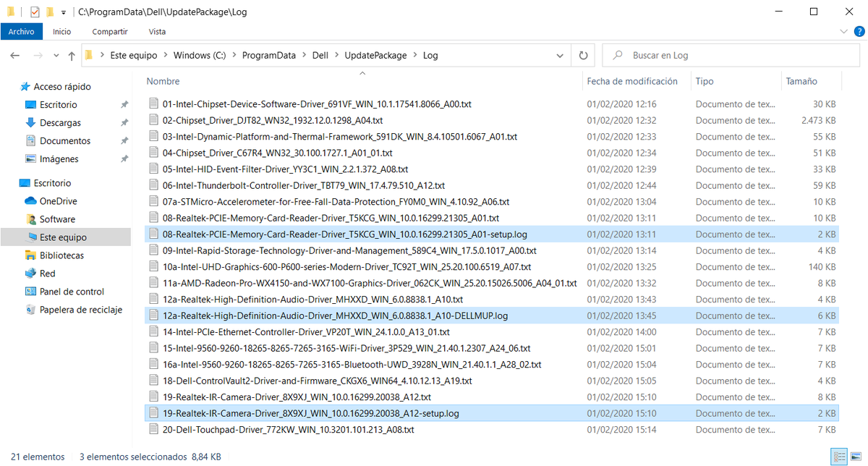Open Documentos in the navigation pane
The width and height of the screenshot is (868, 466).
point(65,141)
